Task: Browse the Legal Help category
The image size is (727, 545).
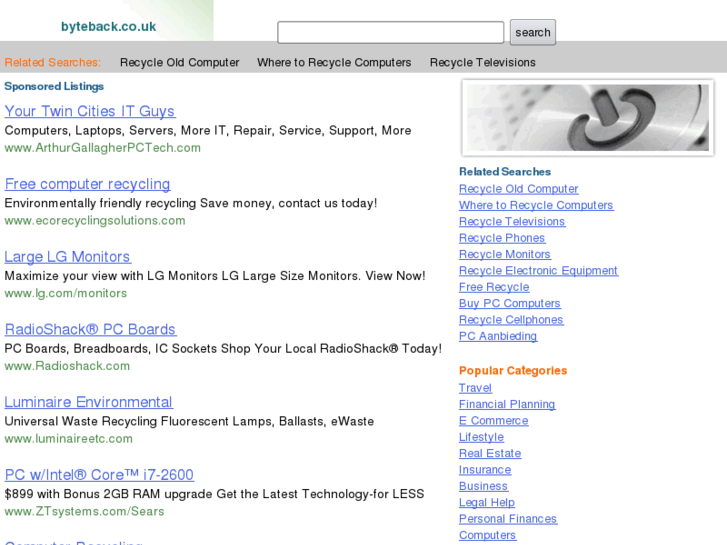Action: [x=487, y=503]
